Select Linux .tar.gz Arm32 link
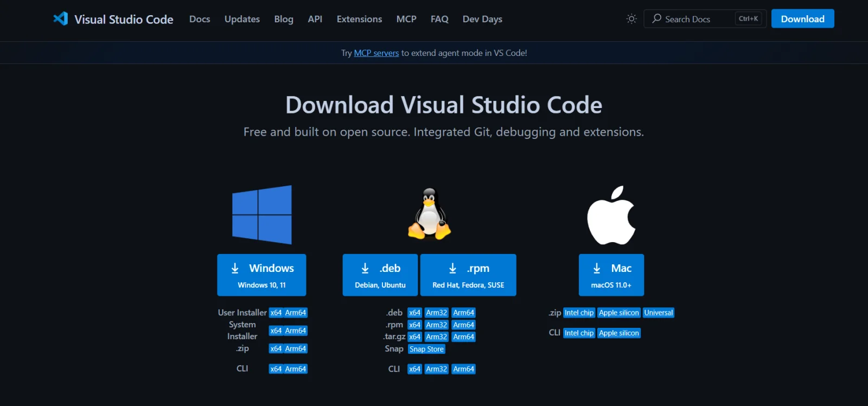The height and width of the screenshot is (406, 868). 437,337
